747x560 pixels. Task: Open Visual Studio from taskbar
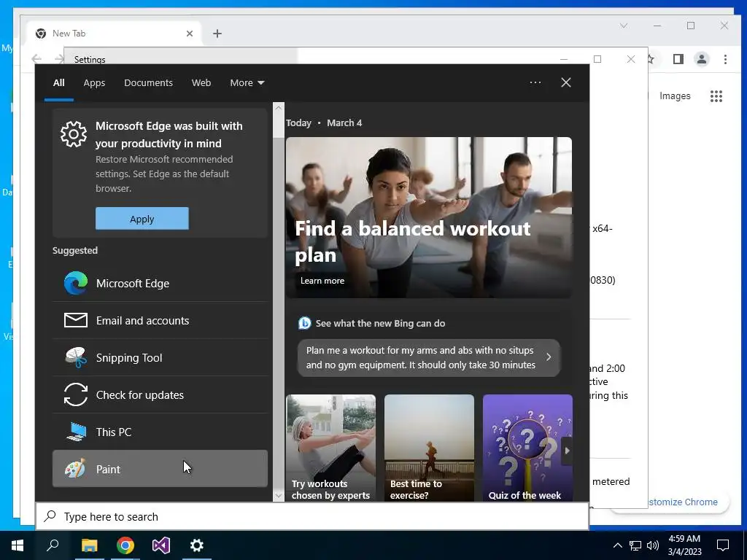(x=161, y=545)
